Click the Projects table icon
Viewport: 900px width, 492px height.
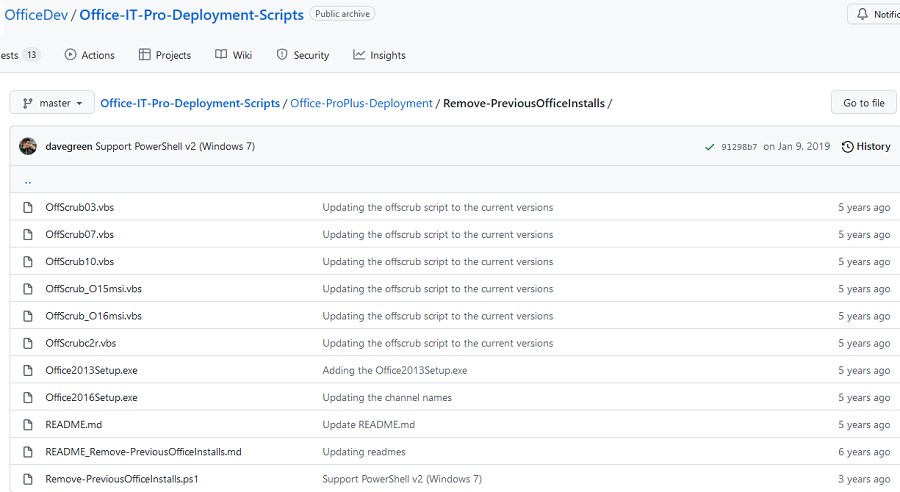tap(145, 55)
